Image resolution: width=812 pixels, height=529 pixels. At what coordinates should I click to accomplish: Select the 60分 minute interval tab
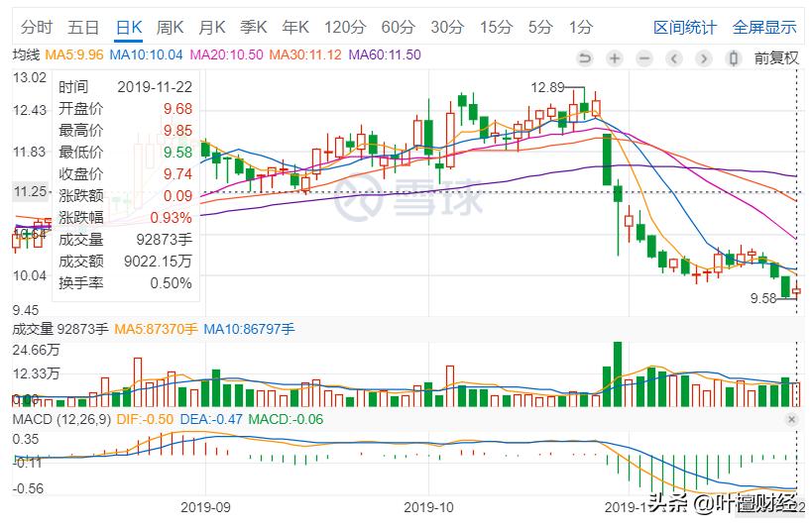pyautogui.click(x=398, y=27)
